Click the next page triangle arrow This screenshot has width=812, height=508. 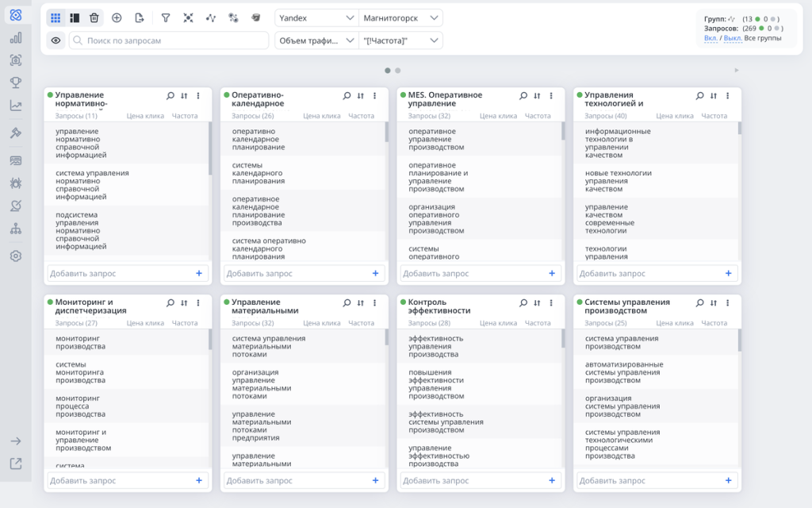click(737, 71)
